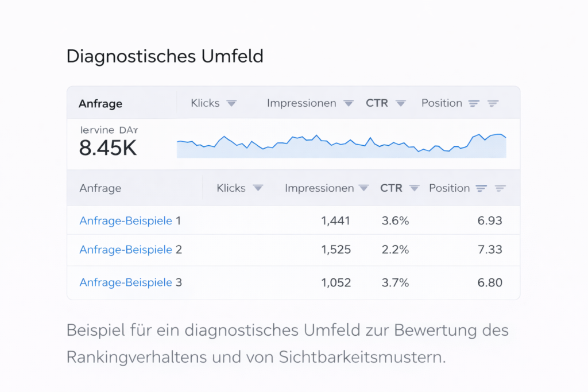
Task: Click Impressionen label in lower table header
Action: [x=319, y=188]
